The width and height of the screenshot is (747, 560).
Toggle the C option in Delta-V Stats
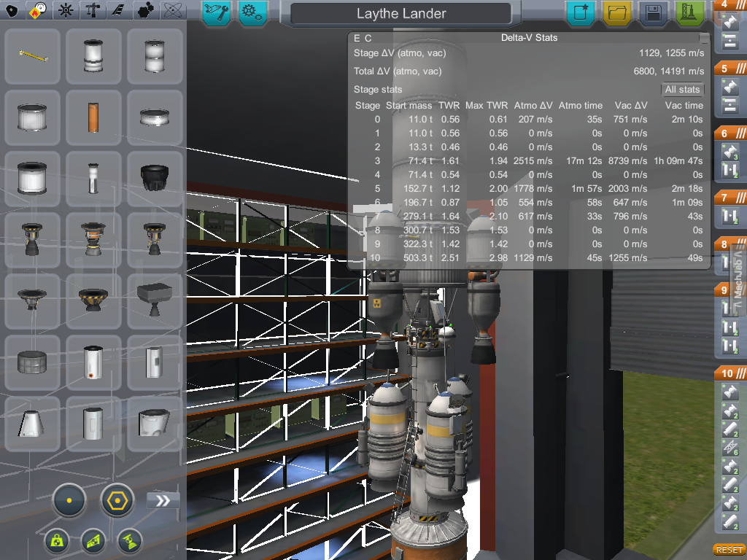coord(368,38)
